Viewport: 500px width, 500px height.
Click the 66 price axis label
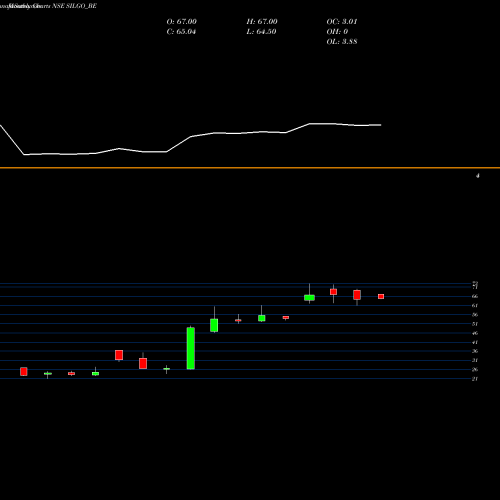pyautogui.click(x=475, y=296)
